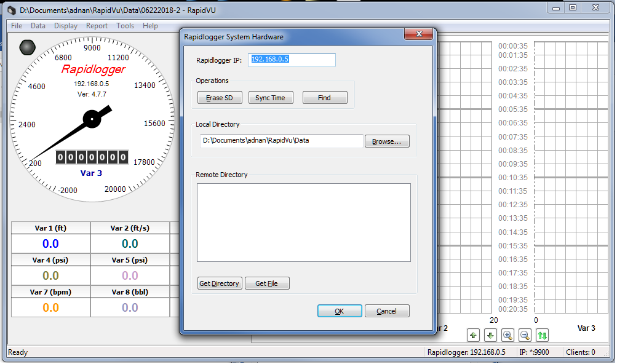The width and height of the screenshot is (617, 364).
Task: Open the Report menu
Action: pyautogui.click(x=97, y=26)
